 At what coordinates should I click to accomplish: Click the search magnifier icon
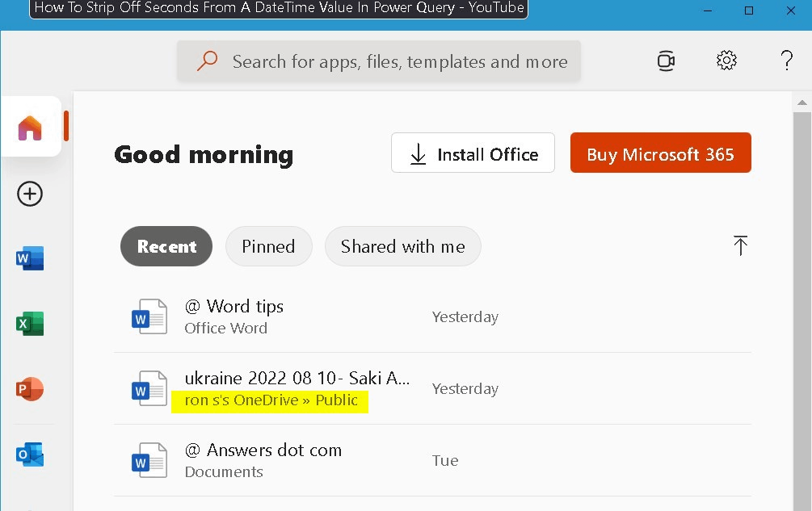point(207,61)
